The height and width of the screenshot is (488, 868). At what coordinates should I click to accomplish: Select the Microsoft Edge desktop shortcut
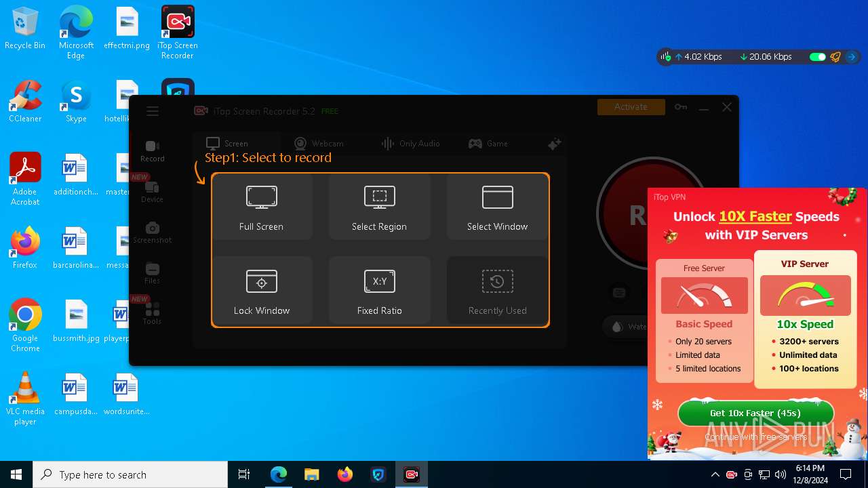coord(76,33)
